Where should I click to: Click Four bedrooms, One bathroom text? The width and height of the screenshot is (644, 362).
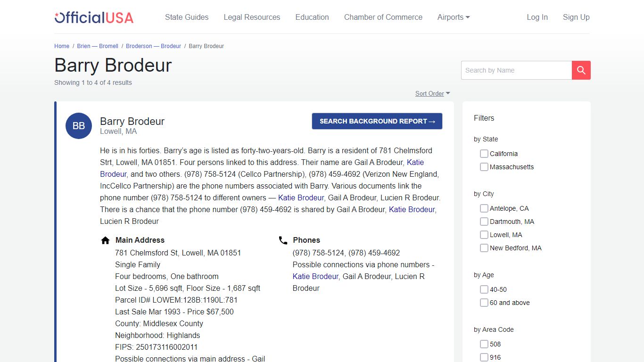pyautogui.click(x=167, y=276)
